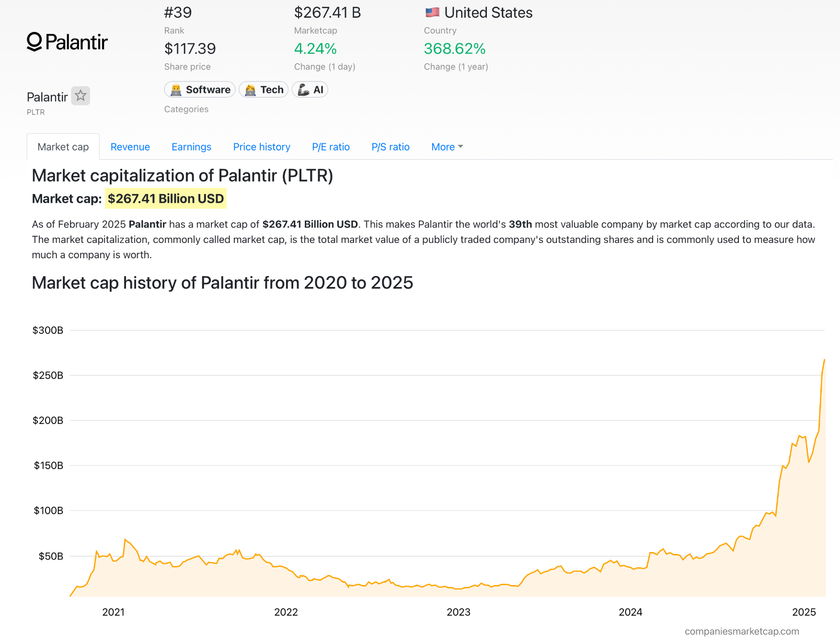Click the United States flag icon
840x644 pixels.
pyautogui.click(x=432, y=12)
